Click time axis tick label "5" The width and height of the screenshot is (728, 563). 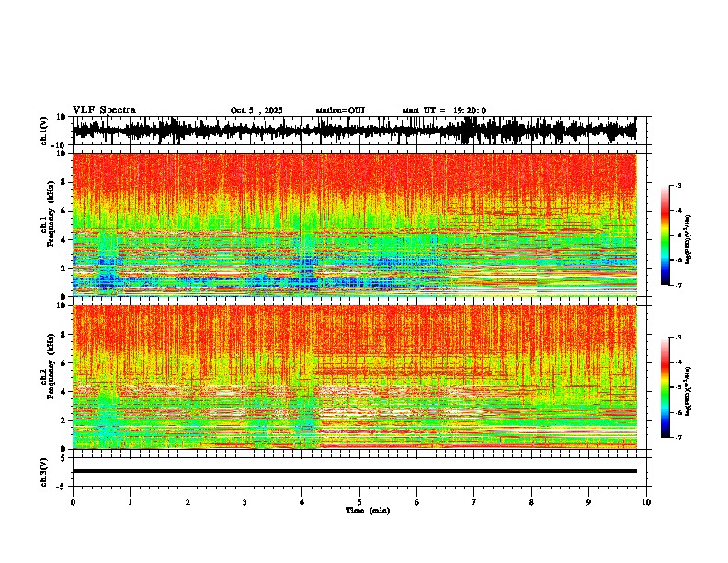click(359, 502)
